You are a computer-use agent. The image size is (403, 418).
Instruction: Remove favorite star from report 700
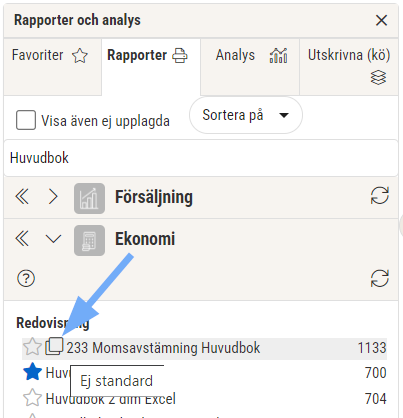32,372
